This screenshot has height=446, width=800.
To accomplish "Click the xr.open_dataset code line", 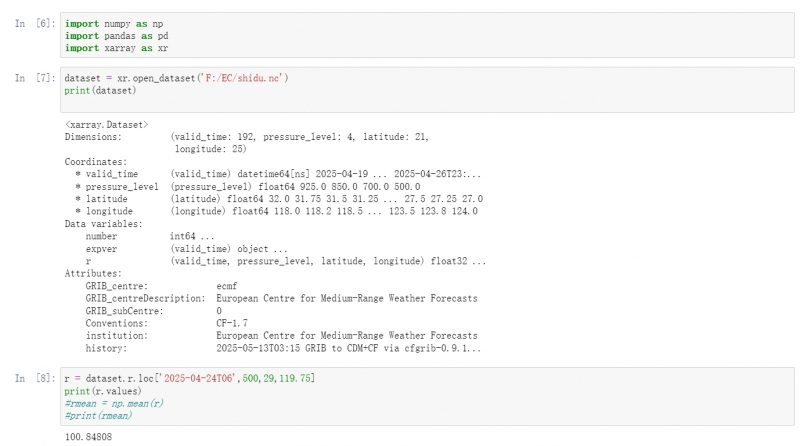I will click(x=176, y=78).
